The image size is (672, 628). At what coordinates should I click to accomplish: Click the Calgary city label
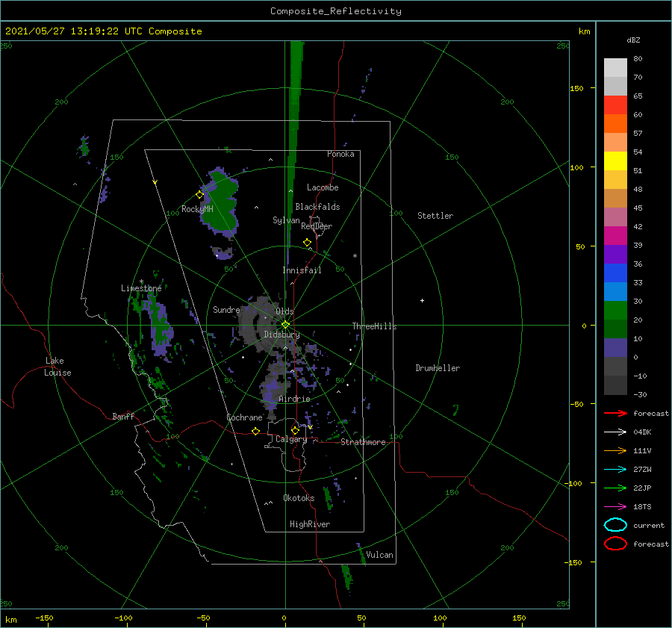tap(291, 439)
